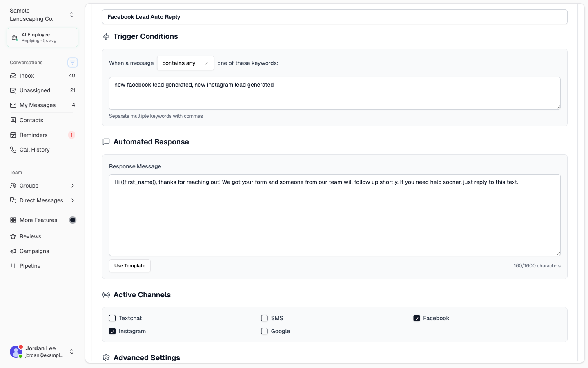
Task: Click into the Response Message text area
Action: [335, 215]
